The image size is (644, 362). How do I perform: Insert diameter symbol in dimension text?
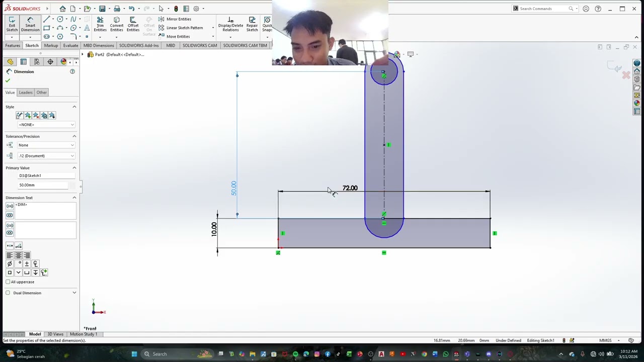[10, 263]
